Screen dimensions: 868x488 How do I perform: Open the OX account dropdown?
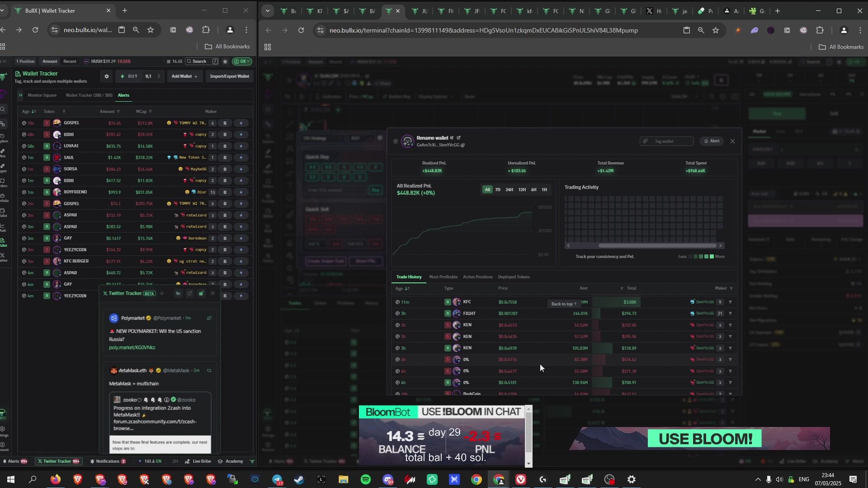pos(242,61)
